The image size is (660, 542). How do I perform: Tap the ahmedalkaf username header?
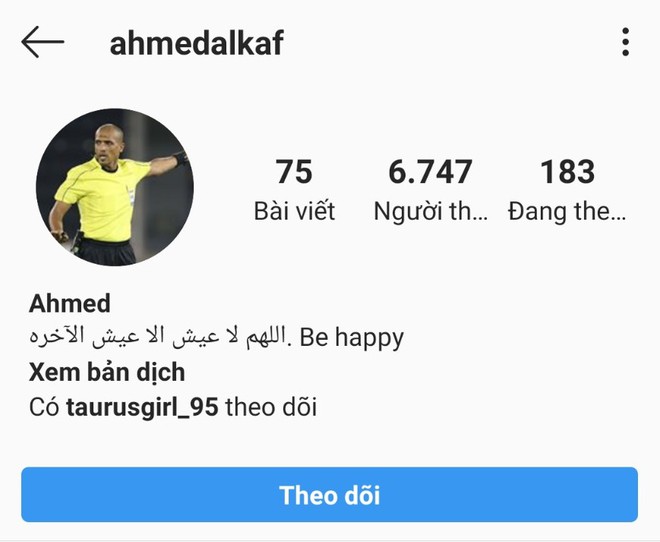[197, 43]
